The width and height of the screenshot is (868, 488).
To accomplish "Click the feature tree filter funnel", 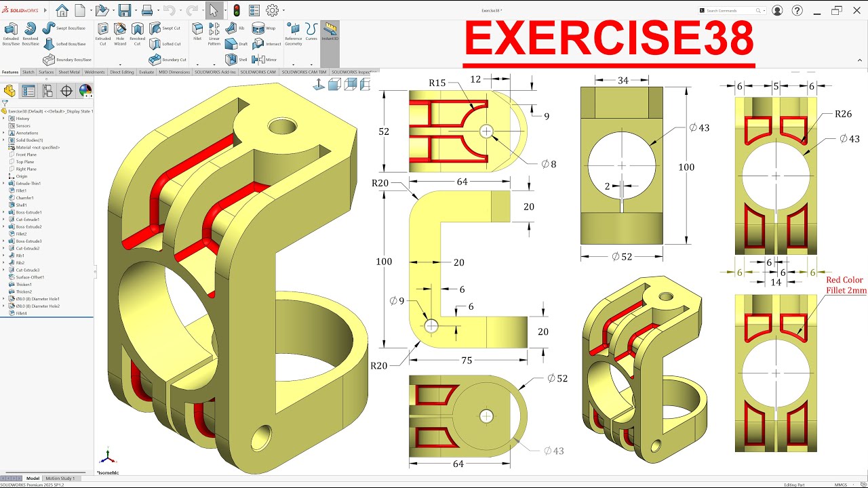I will click(x=5, y=103).
